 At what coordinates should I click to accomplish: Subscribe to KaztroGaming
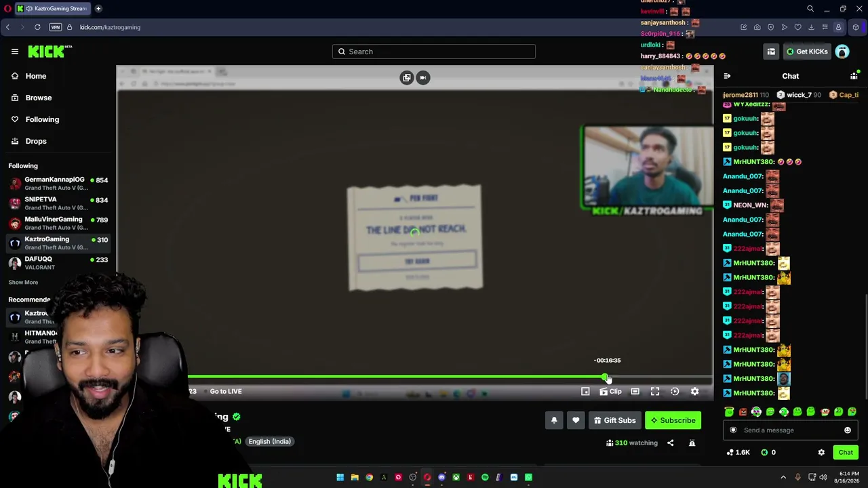coord(673,420)
